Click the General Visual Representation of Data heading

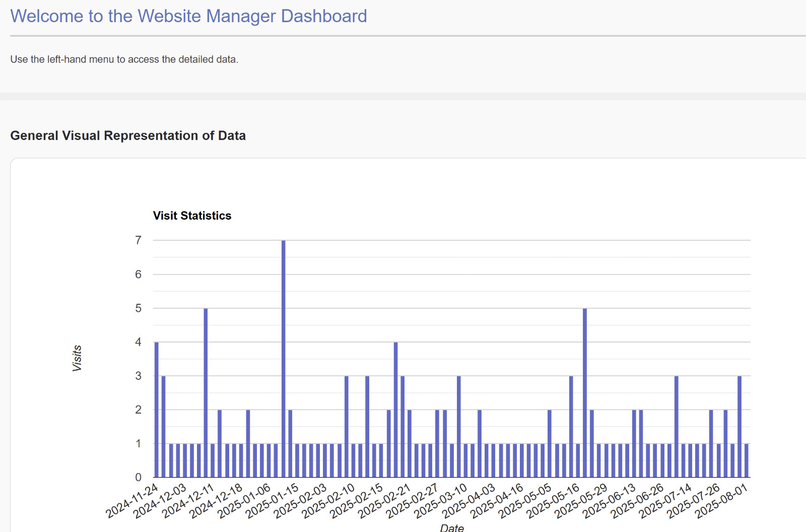(128, 135)
